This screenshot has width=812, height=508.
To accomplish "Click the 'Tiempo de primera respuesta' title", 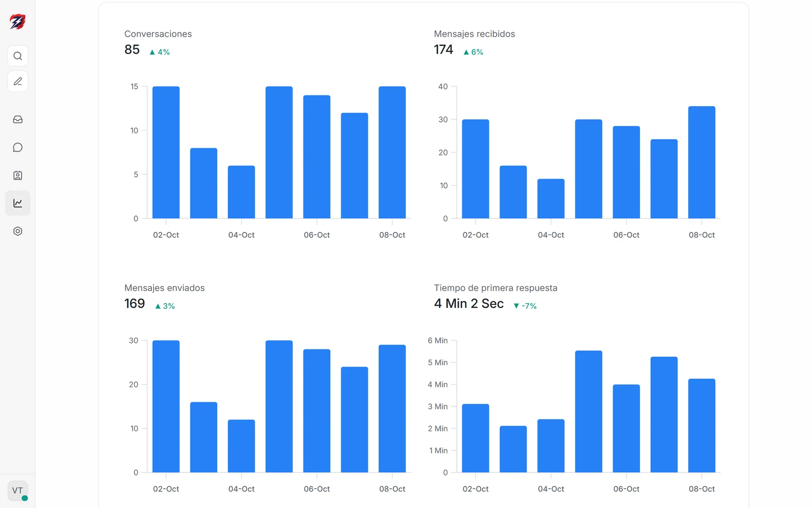I will click(495, 288).
